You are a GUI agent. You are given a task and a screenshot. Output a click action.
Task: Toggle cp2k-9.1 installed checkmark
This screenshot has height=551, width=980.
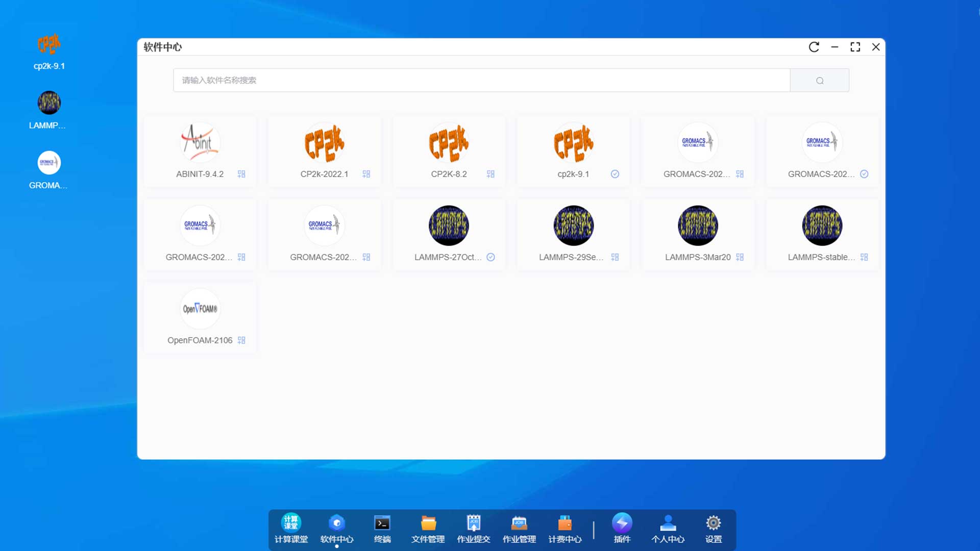(615, 174)
